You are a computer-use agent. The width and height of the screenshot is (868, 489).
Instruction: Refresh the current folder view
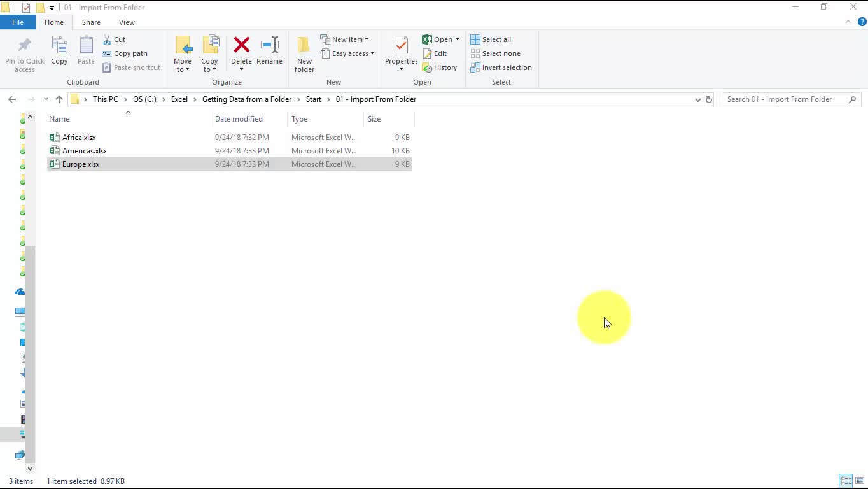(708, 99)
